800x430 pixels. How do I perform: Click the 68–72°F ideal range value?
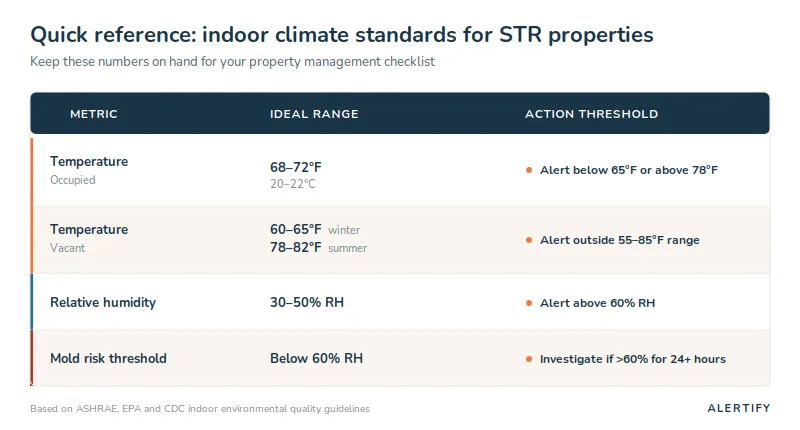point(296,167)
